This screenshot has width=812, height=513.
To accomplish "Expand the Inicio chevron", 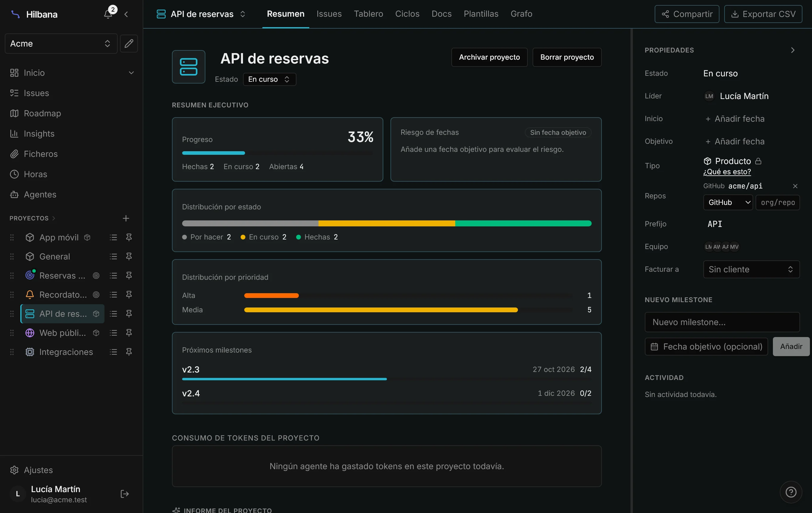I will click(131, 73).
